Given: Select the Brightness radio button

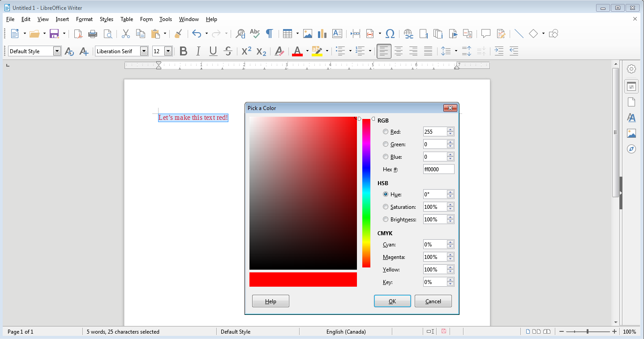Looking at the screenshot, I should click(386, 220).
